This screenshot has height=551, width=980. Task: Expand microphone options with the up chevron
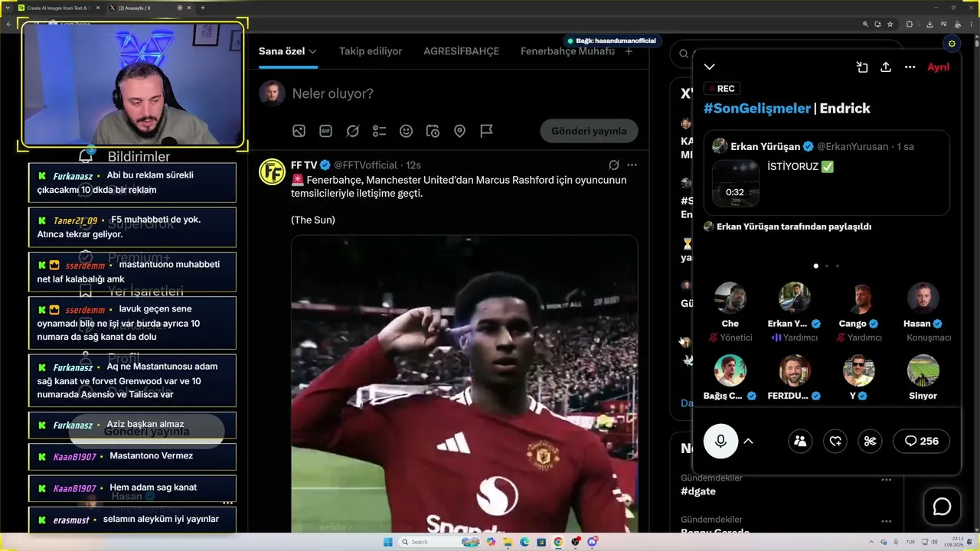pyautogui.click(x=749, y=441)
